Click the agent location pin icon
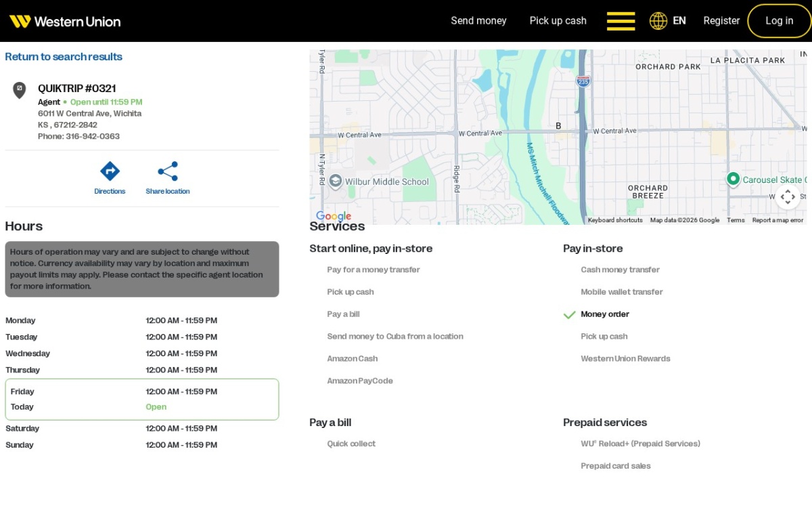The width and height of the screenshot is (812, 508). (20, 90)
